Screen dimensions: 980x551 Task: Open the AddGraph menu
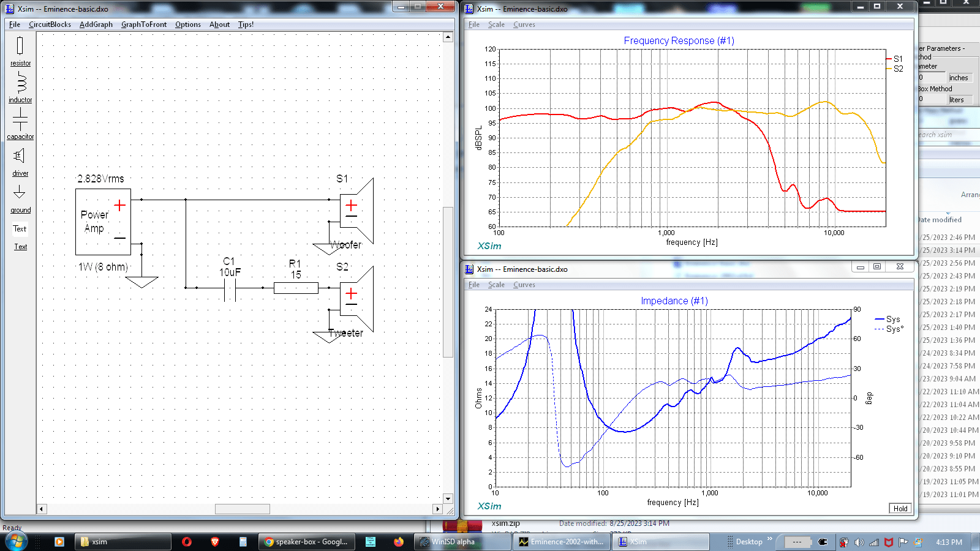[96, 24]
